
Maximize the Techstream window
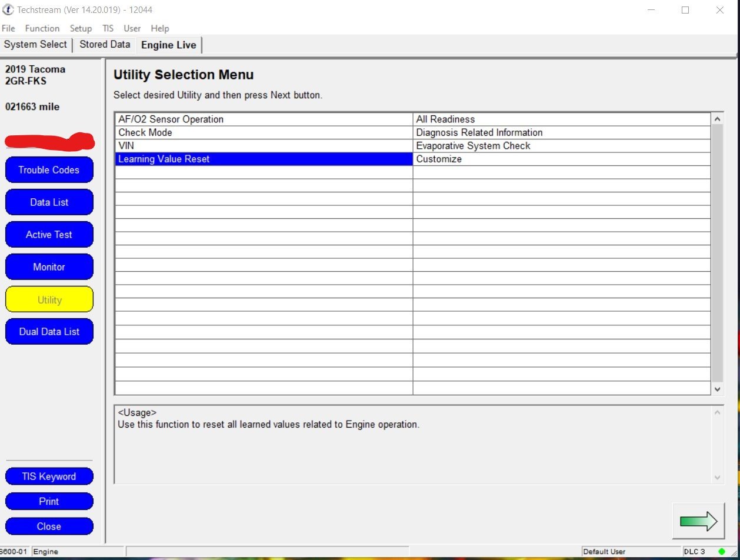click(x=685, y=10)
